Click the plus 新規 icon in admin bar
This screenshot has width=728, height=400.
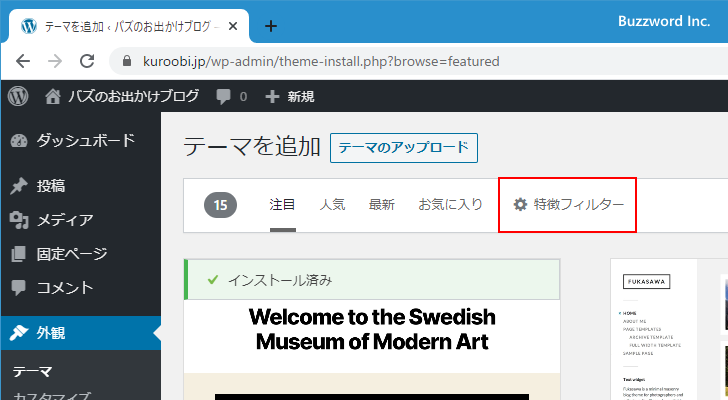click(x=272, y=97)
